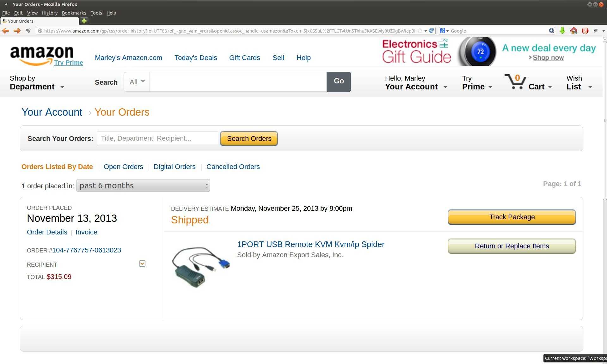Open a new tab with plus icon
The height and width of the screenshot is (364, 607).
coord(84,21)
